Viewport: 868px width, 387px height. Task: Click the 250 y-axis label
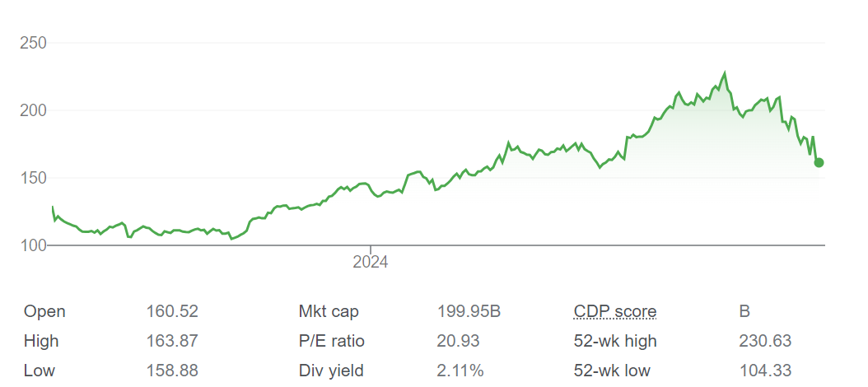[x=34, y=43]
